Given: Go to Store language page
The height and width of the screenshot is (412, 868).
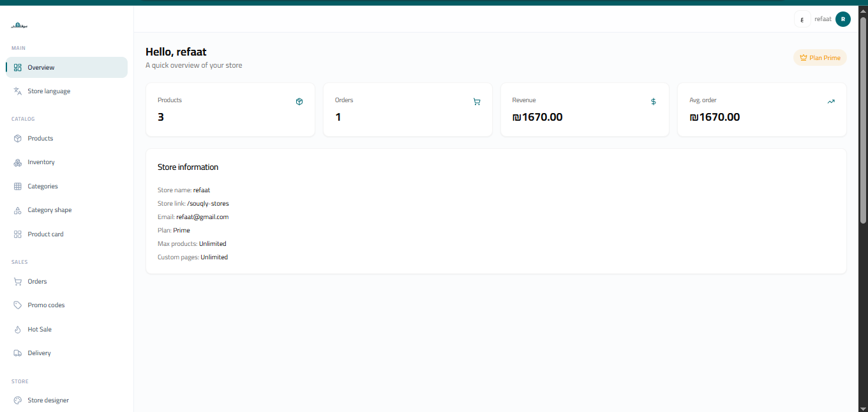Looking at the screenshot, I should pos(67,91).
